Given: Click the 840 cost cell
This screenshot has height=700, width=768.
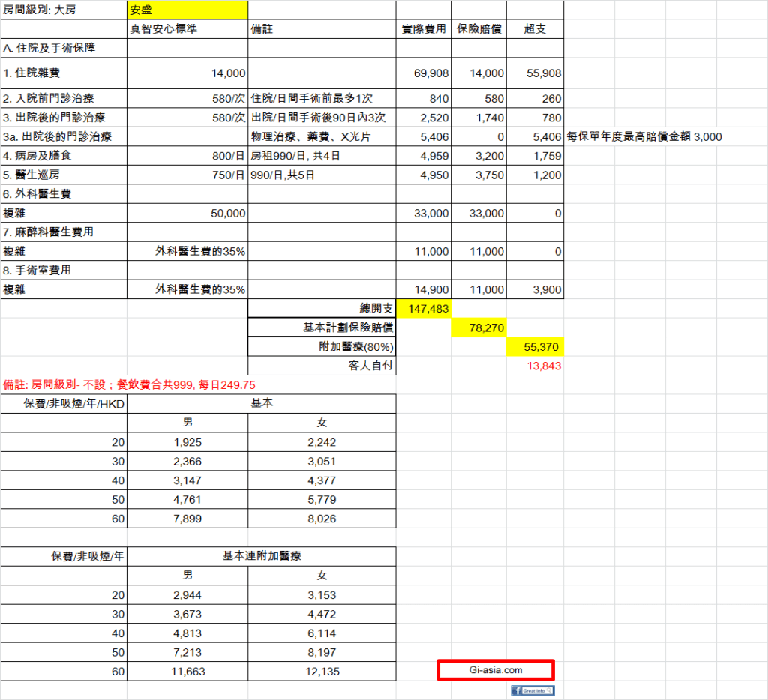Looking at the screenshot, I should pyautogui.click(x=424, y=98).
